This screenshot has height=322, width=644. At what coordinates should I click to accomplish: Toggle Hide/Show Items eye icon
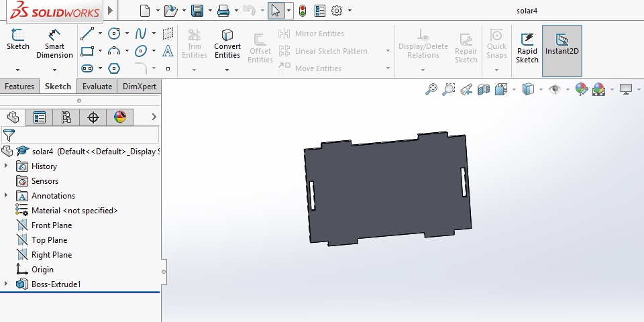pyautogui.click(x=555, y=89)
